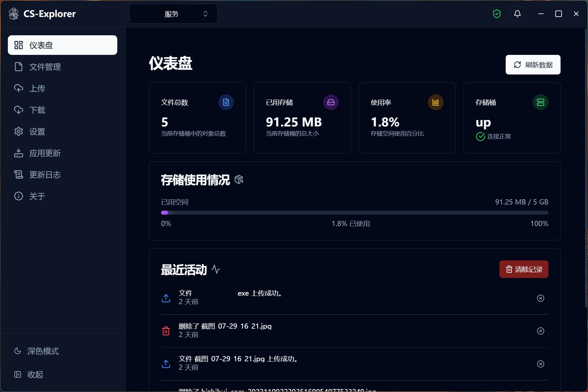Toggle 深色模式 in the sidebar
Viewport: 588px width, 392px height.
(36, 351)
